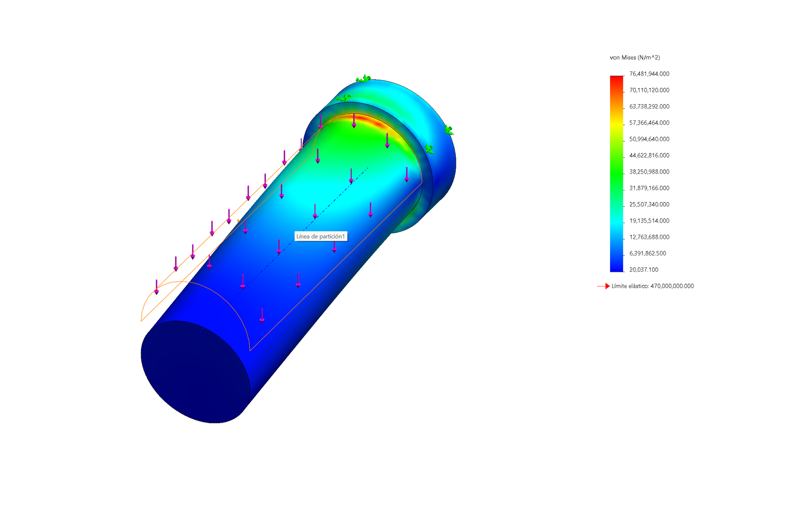
Task: Select legend value 44,622,816.000
Action: tap(649, 155)
